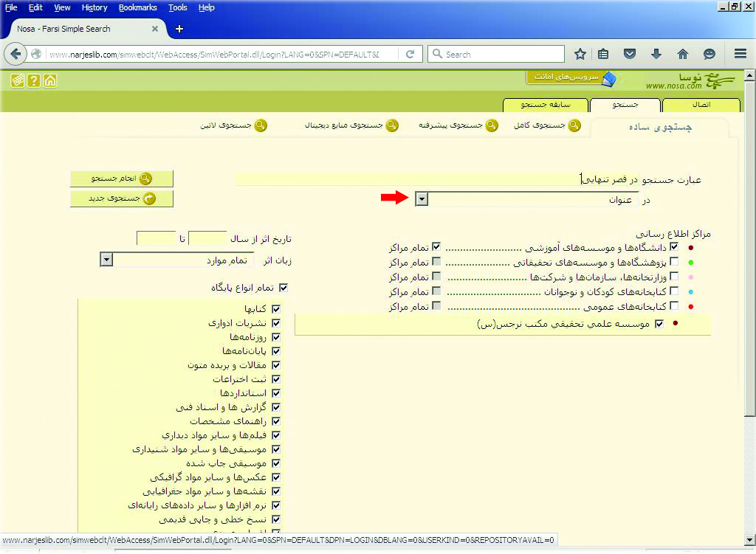This screenshot has height=554, width=756.
Task: Open the View menu
Action: tap(62, 7)
